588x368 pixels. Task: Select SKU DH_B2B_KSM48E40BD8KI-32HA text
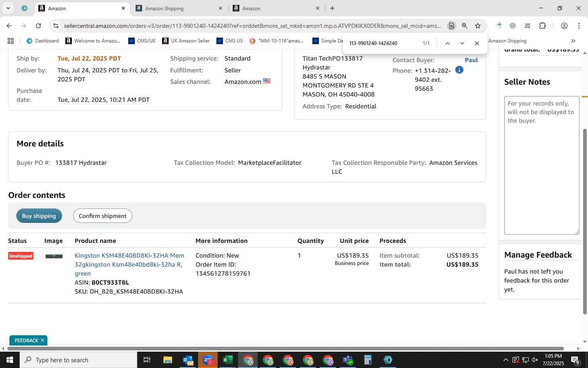[136, 292]
